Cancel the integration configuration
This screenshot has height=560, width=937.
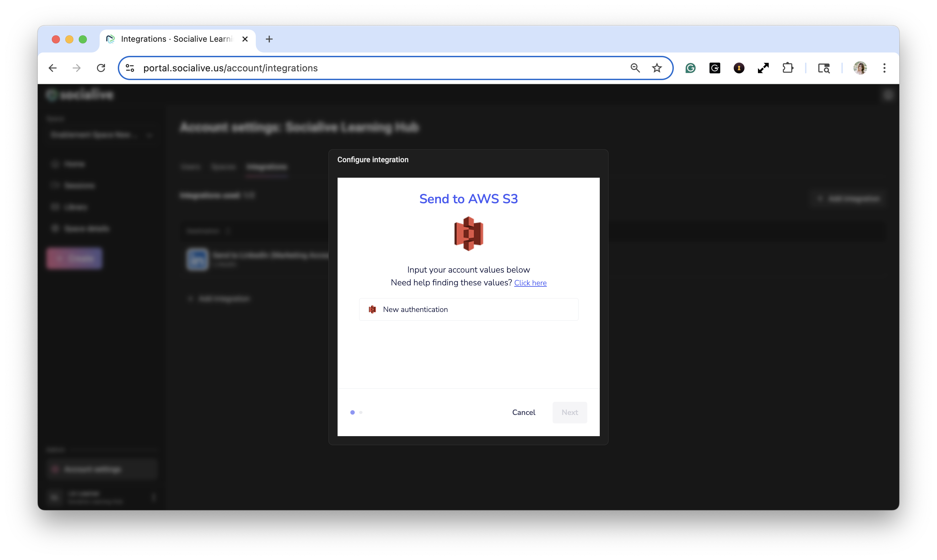tap(523, 413)
